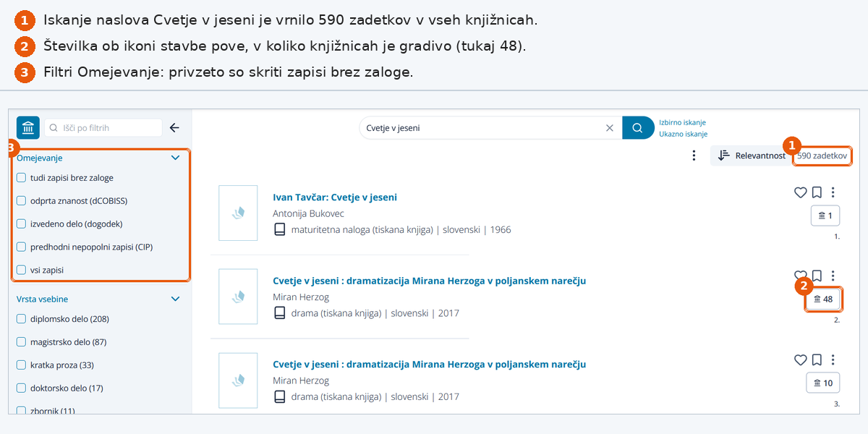Bookmark the second result by Miran Herzog

click(817, 276)
